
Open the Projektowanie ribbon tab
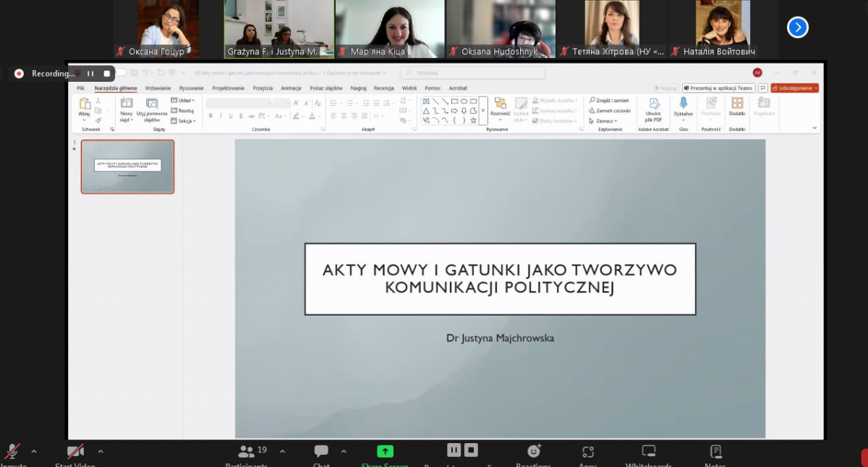[x=228, y=88]
